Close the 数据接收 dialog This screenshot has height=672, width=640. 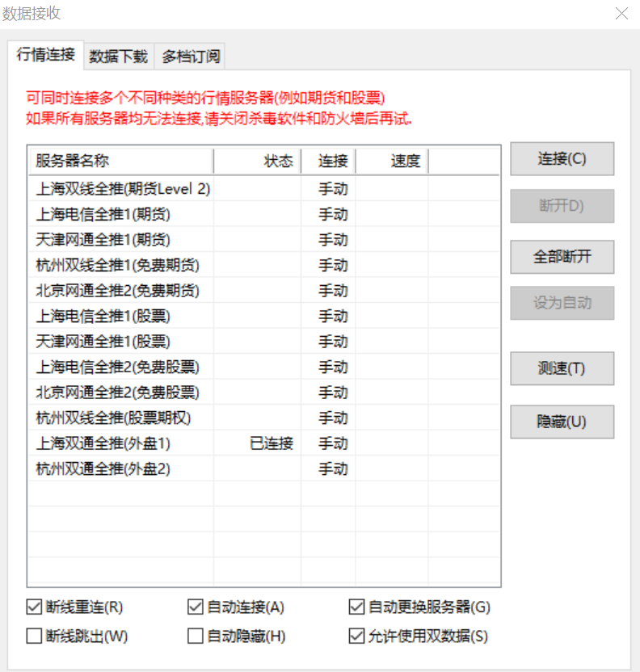(621, 14)
